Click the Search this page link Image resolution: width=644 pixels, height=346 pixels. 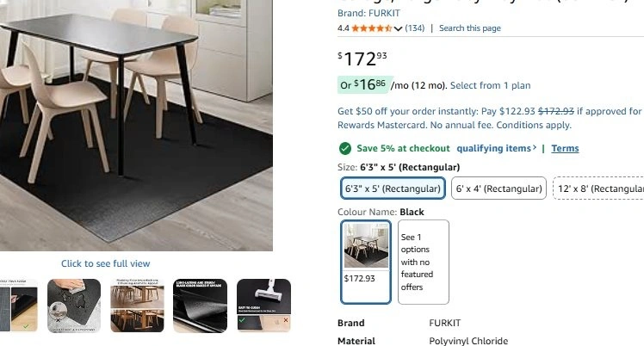(x=470, y=28)
